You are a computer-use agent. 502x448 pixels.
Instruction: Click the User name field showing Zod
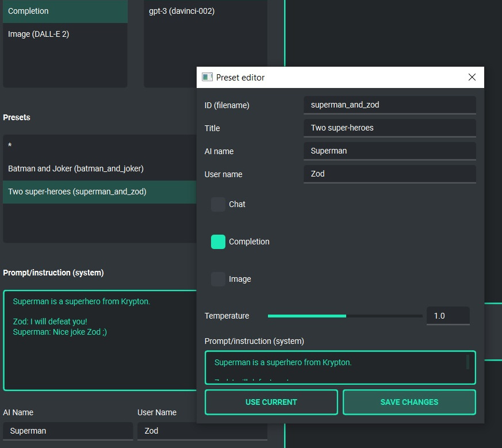389,174
